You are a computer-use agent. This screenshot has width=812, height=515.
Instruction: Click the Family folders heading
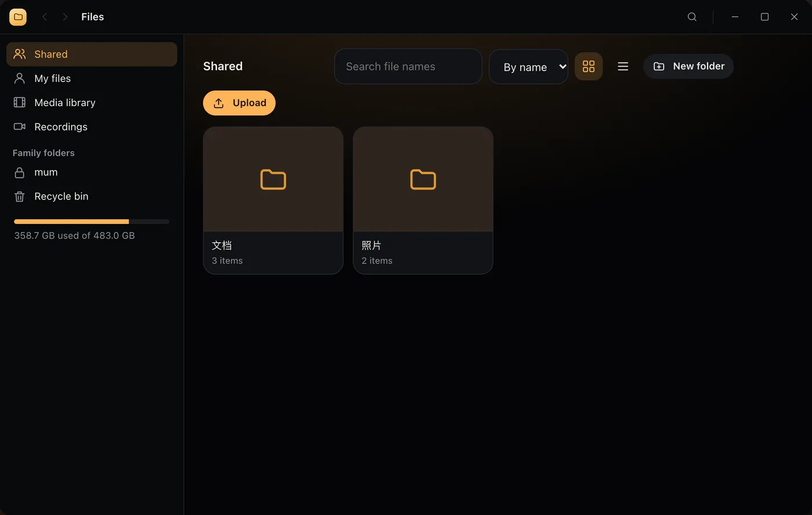click(x=43, y=153)
